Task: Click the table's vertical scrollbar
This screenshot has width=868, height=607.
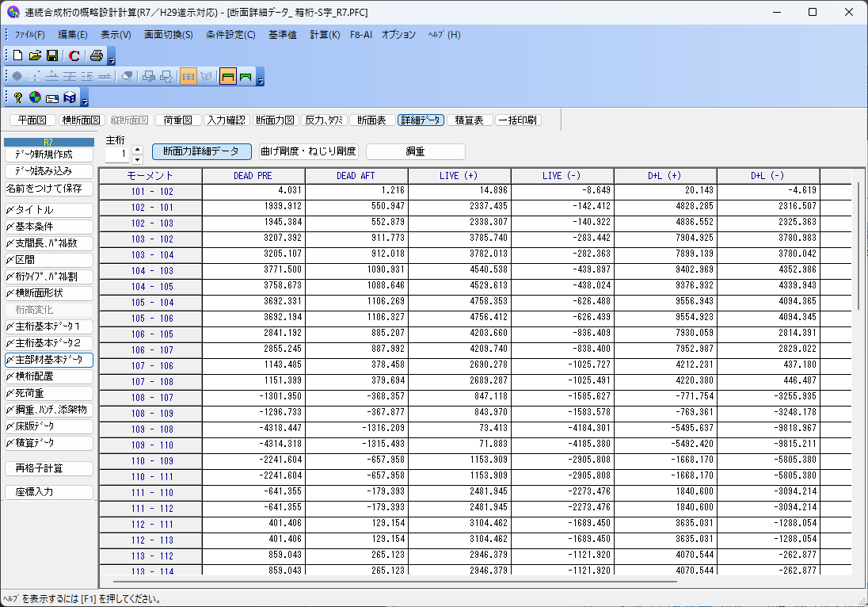Action: pos(858,246)
